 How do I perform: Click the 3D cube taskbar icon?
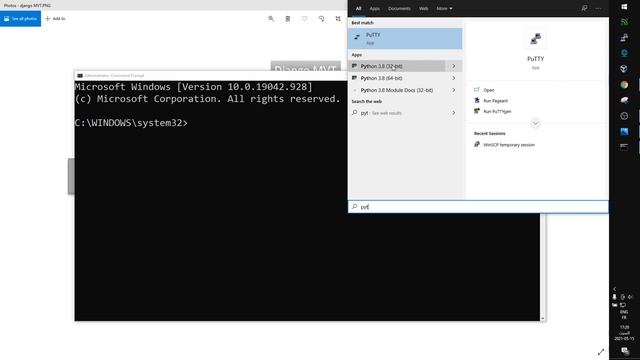pyautogui.click(x=624, y=69)
